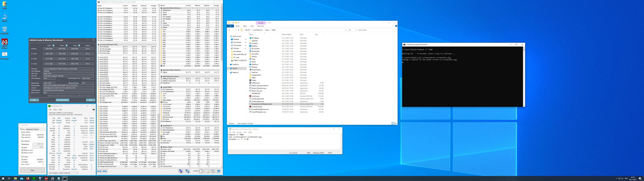The width and height of the screenshot is (644, 181).
Task: Open Format menu in Notepad
Action: tap(239, 132)
